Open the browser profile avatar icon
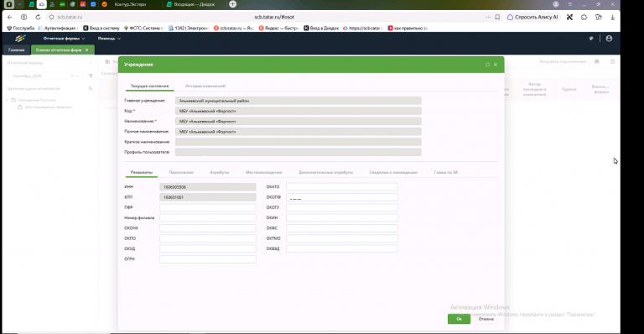This screenshot has width=644, height=334. 556,4
